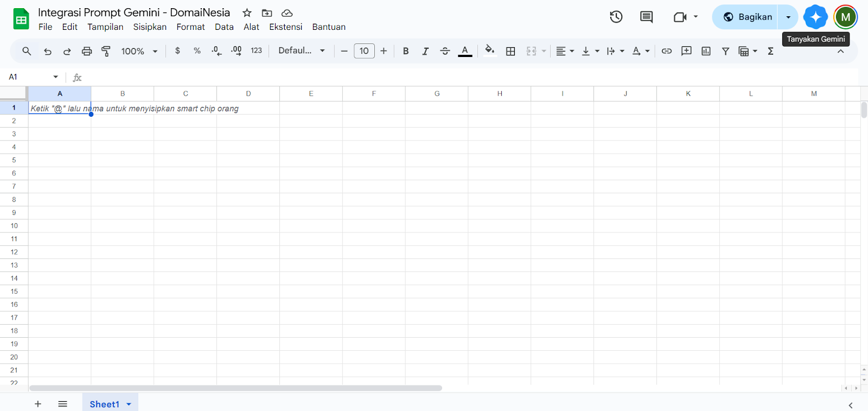Click the Bagikan share button

748,17
